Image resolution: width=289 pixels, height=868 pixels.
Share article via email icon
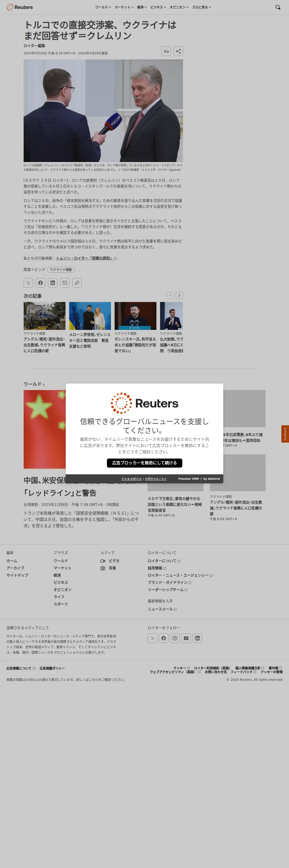click(x=65, y=283)
